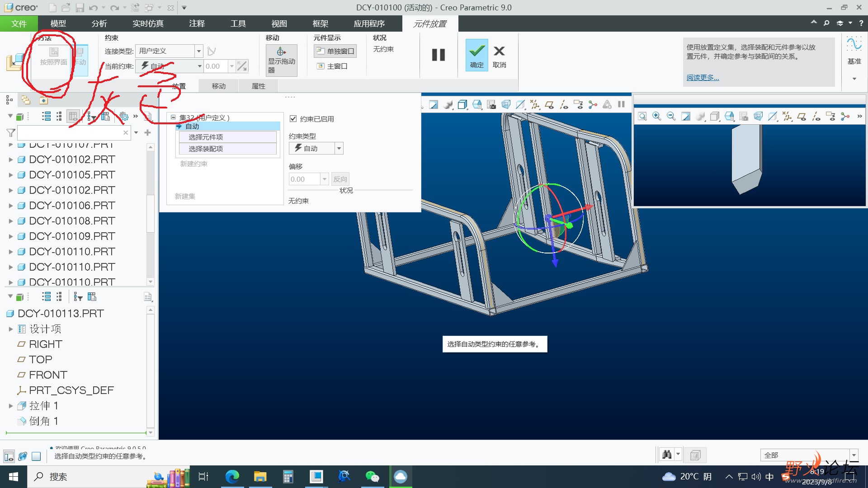Click scroll-up arrow of lower model tree
Viewport: 868px width, 488px height.
(151, 310)
